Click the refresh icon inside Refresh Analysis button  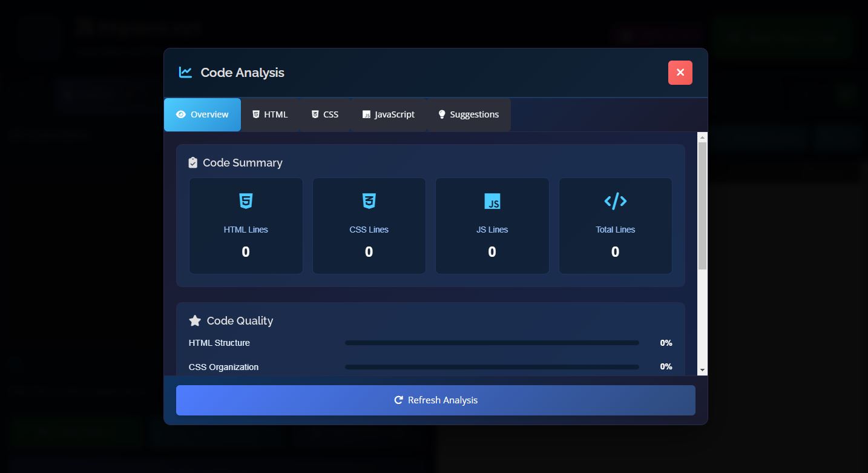[x=398, y=400]
